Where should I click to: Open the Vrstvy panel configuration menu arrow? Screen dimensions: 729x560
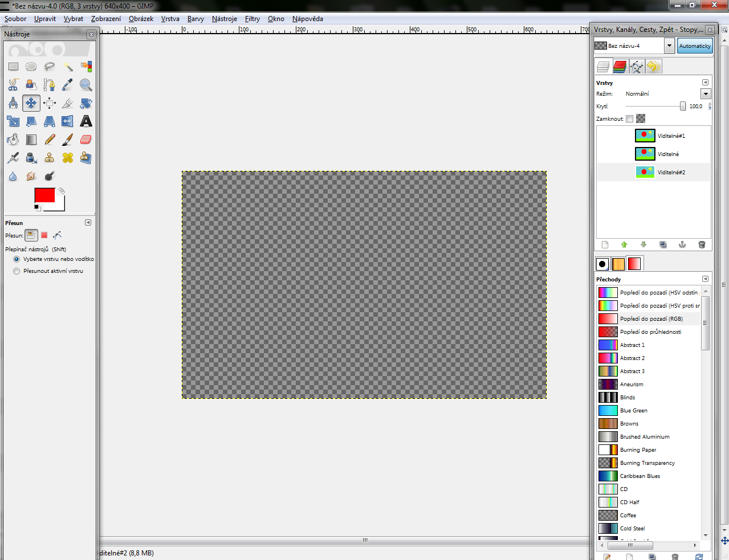[705, 83]
